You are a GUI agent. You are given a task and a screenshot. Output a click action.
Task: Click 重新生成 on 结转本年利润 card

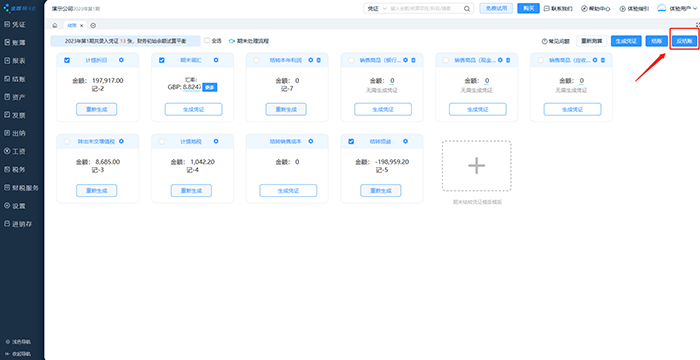tap(286, 109)
